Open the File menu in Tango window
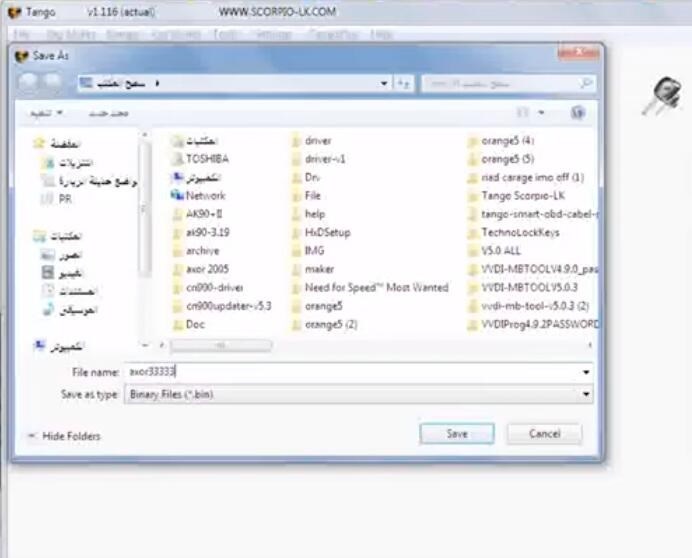This screenshot has width=692, height=558. (22, 34)
